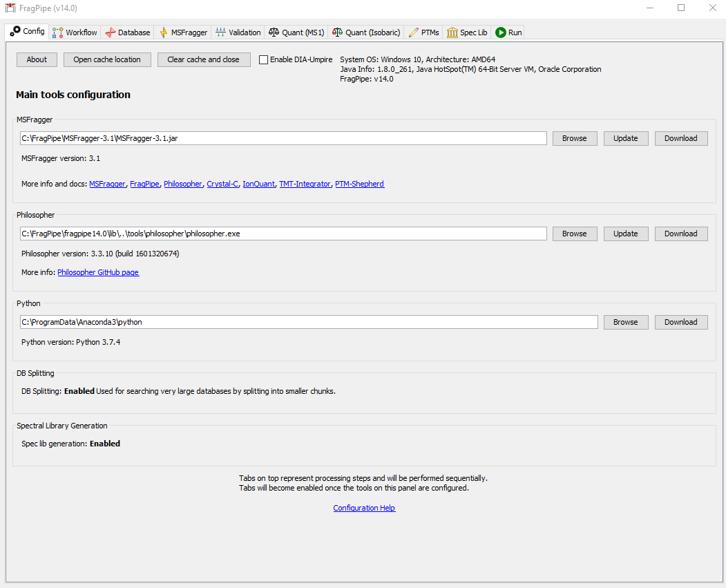Open the Validation icon tab
The width and height of the screenshot is (726, 588).
pyautogui.click(x=220, y=32)
